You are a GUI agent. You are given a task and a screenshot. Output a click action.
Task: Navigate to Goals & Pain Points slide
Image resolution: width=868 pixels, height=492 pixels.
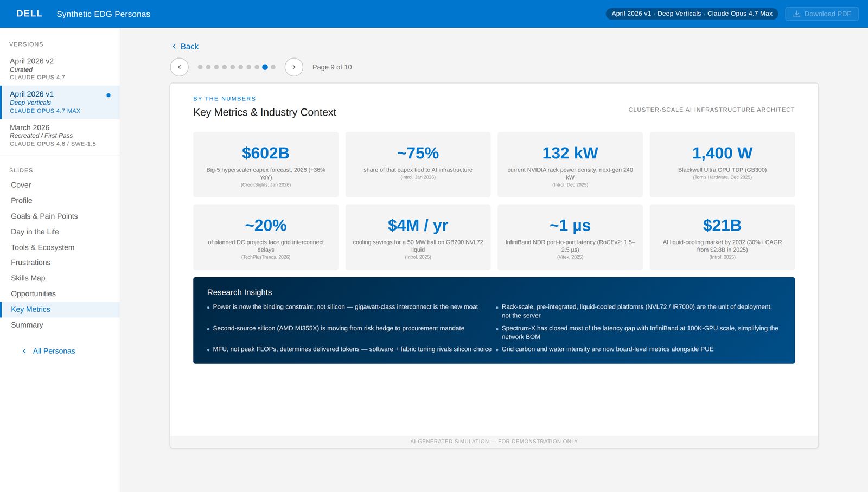[44, 216]
